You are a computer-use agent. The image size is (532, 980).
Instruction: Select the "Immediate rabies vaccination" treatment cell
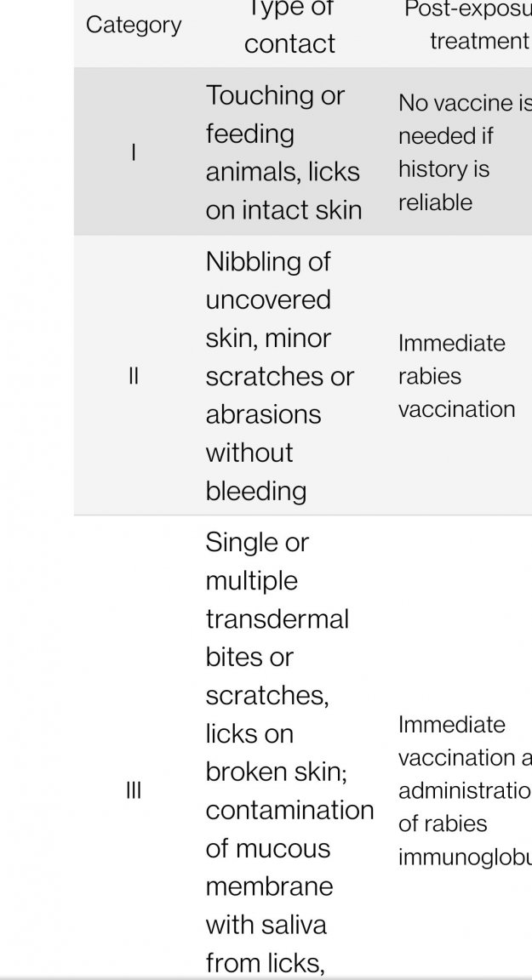click(456, 376)
